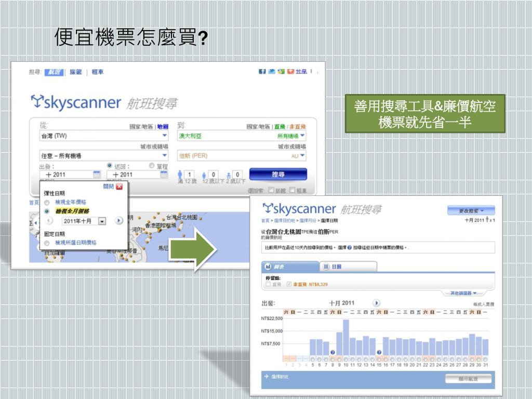This screenshot has height=399, width=532.
Task: Click the 地圖 map link above origin
Action: 163,127
